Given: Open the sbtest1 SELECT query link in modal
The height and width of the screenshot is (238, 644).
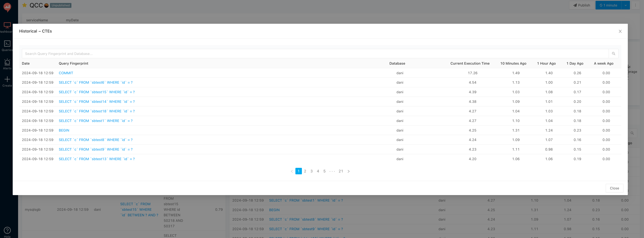Looking at the screenshot, I should coord(96,121).
